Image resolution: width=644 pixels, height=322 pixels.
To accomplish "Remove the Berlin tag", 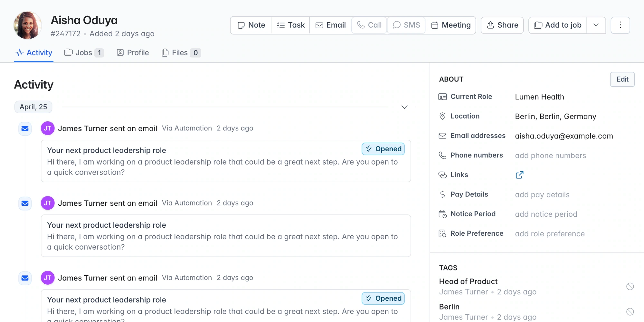I will point(630,312).
